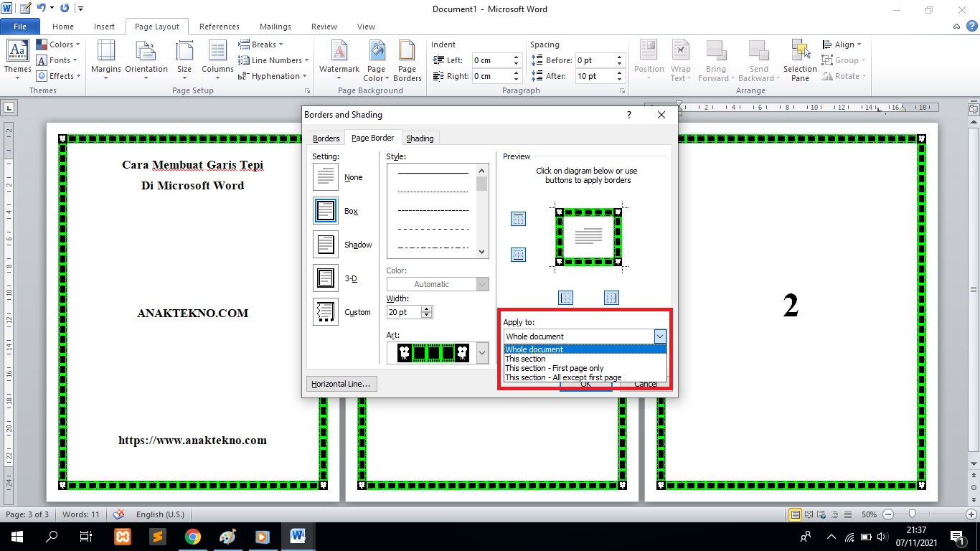This screenshot has width=980, height=551.
Task: Open the File tab
Action: pos(20,27)
